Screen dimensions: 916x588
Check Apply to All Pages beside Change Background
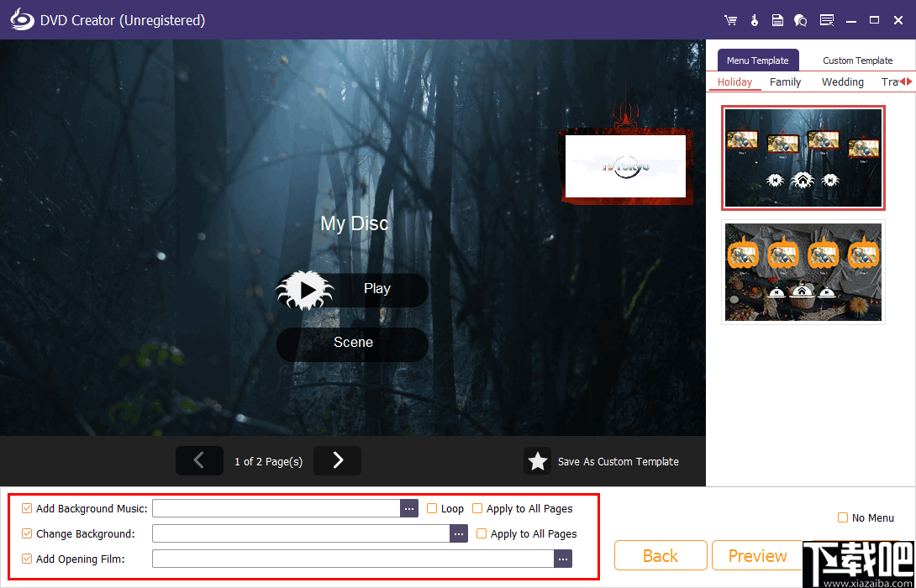[x=482, y=533]
